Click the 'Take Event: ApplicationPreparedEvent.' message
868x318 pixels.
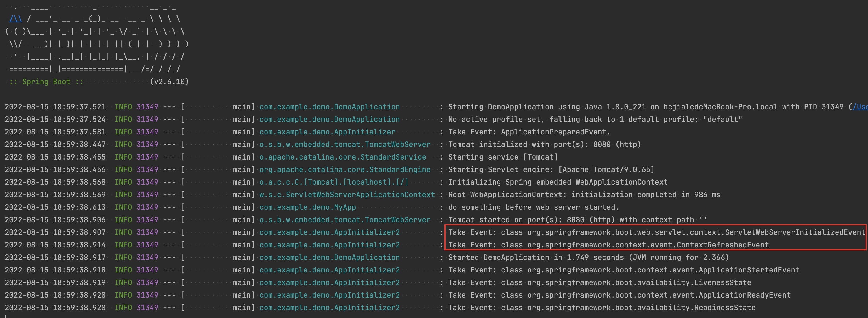click(529, 132)
